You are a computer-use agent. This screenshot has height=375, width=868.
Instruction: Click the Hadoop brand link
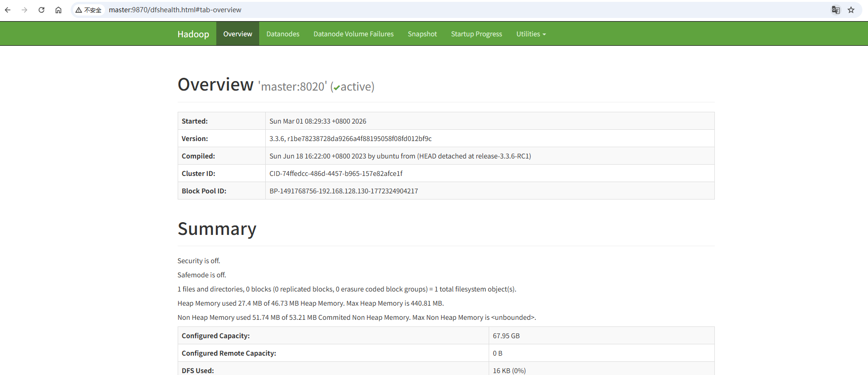pyautogui.click(x=193, y=34)
